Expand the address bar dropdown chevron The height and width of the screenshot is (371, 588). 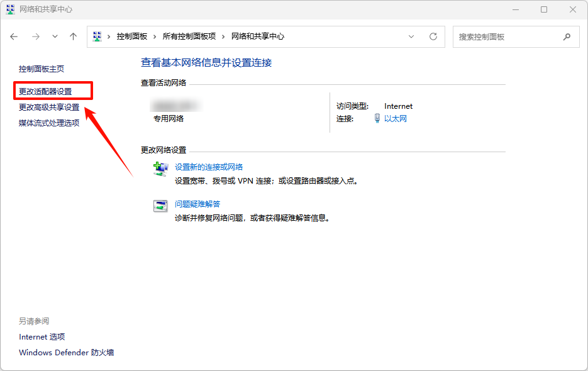412,36
